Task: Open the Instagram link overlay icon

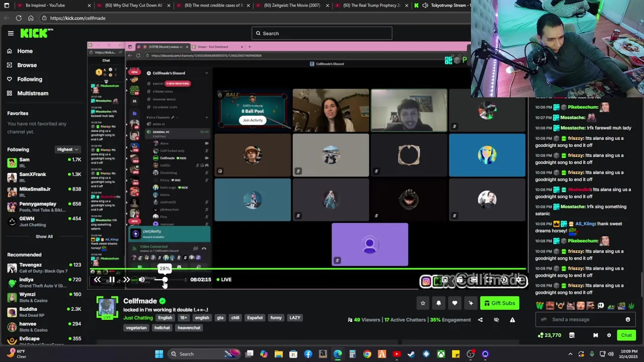Action: (426, 282)
